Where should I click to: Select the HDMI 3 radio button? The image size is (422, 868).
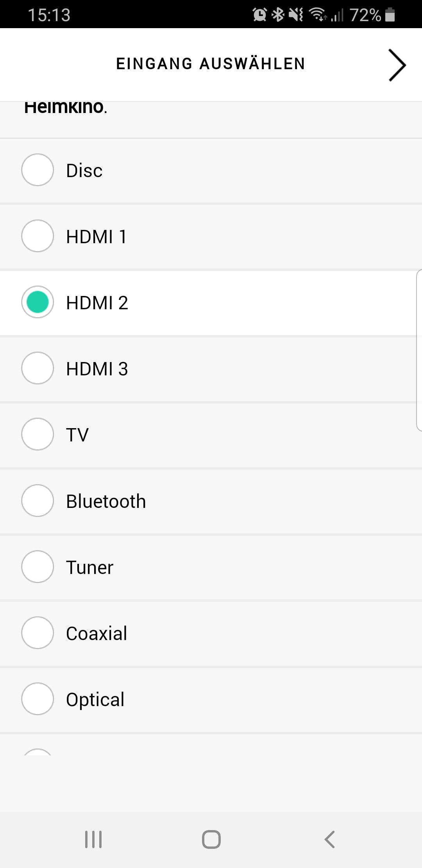click(38, 368)
